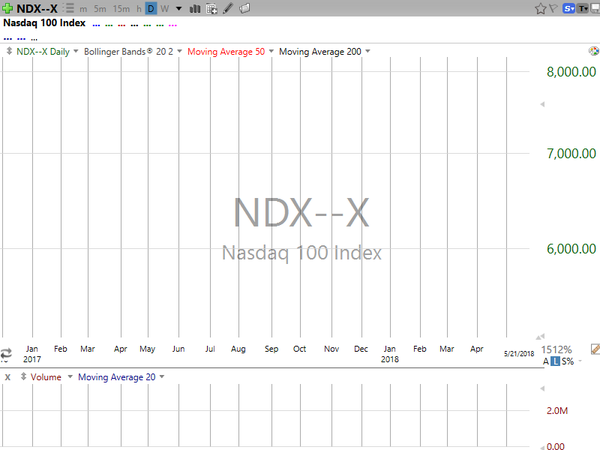This screenshot has width=600, height=450.
Task: Toggle the 'L' logarithmic scale option
Action: coord(555,361)
